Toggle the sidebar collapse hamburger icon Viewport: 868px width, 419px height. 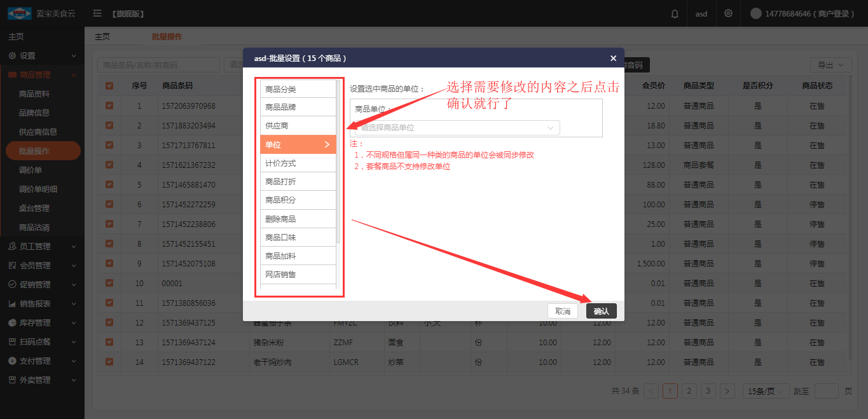tap(97, 13)
